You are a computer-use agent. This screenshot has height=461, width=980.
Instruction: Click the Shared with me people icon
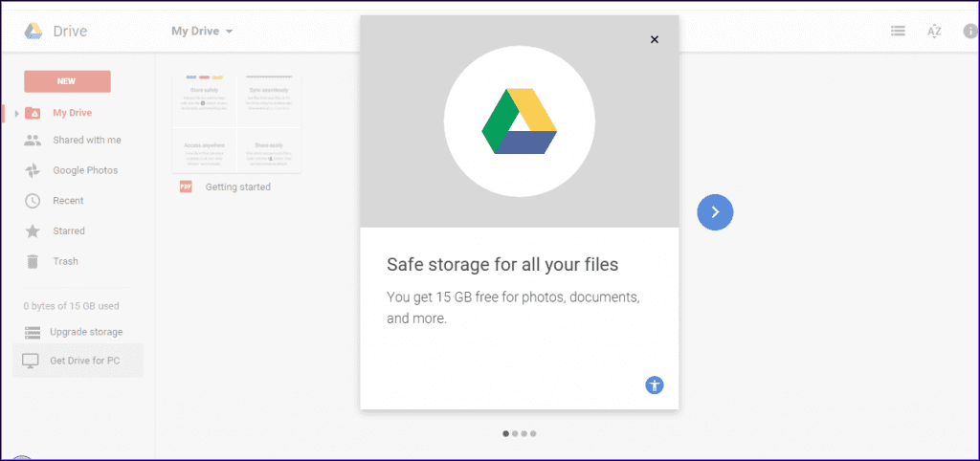[33, 140]
